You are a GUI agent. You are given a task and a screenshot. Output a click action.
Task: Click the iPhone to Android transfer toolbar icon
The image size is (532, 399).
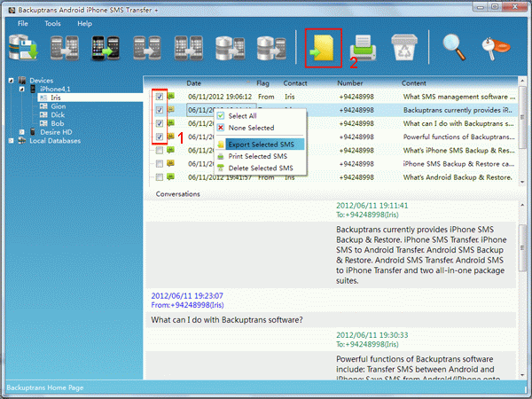click(106, 48)
